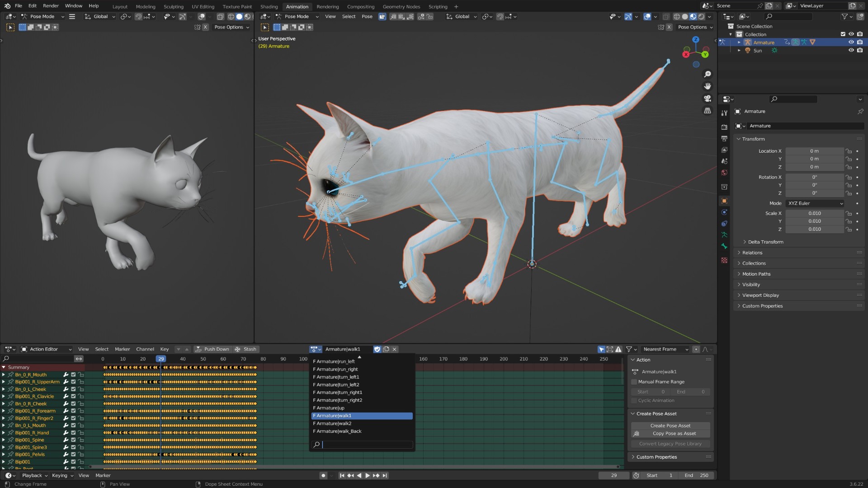Switch to orthographic grid view icon
This screenshot has height=488, width=868.
[708, 111]
